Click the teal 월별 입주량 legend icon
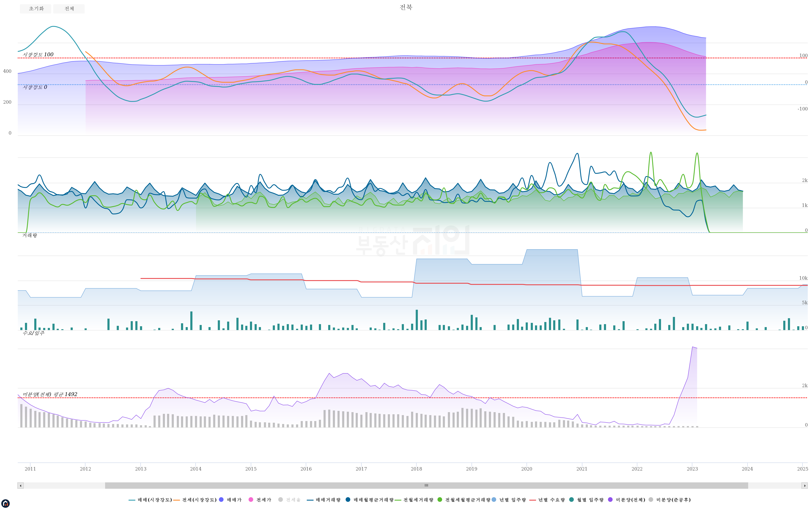The width and height of the screenshot is (812, 512). [572, 500]
